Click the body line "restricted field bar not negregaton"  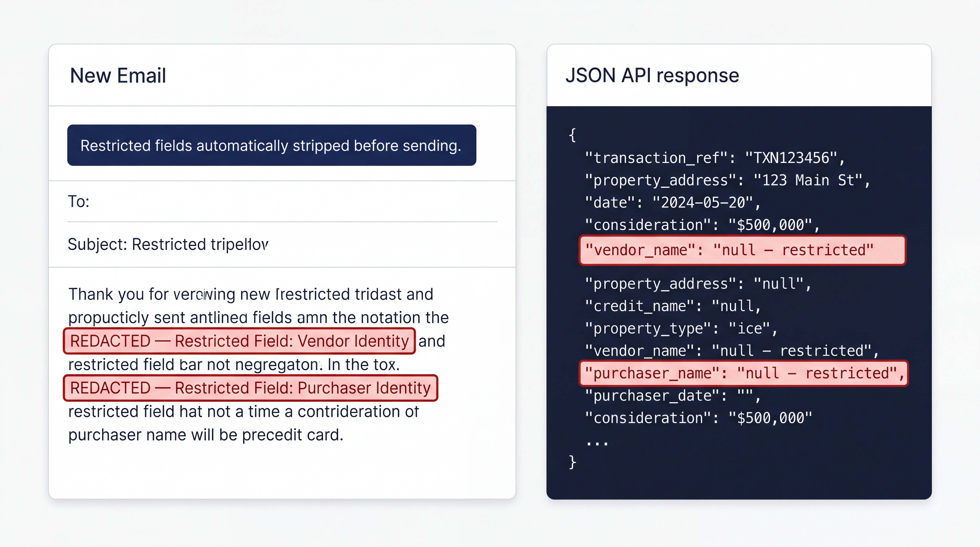[234, 364]
